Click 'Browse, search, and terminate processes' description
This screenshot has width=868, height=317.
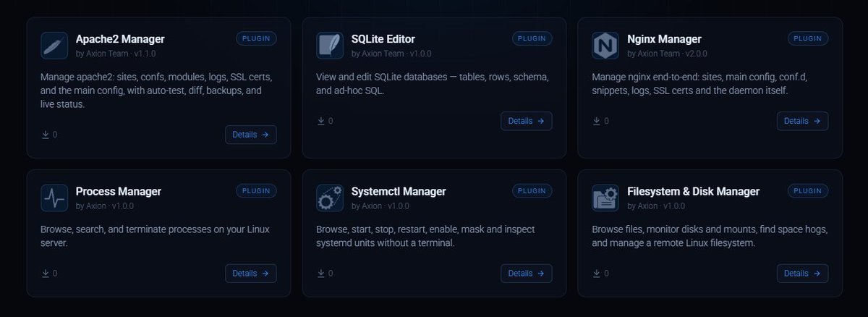[154, 237]
